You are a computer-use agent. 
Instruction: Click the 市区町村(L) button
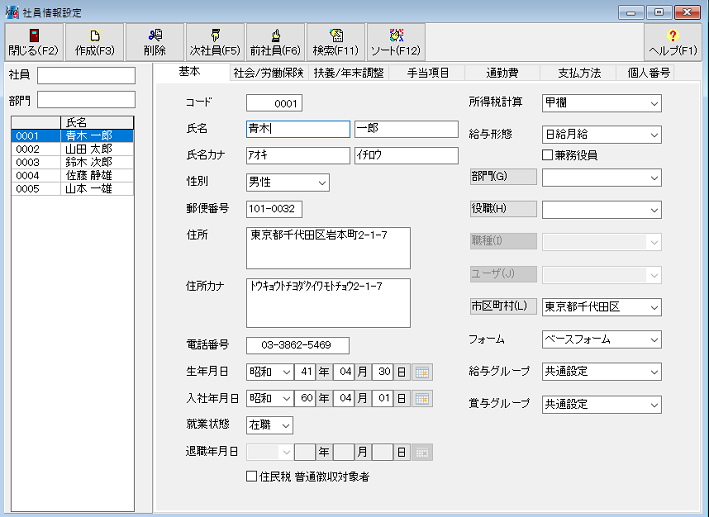click(x=503, y=306)
